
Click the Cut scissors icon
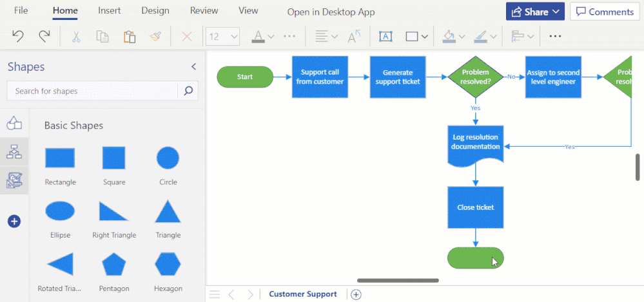(x=76, y=37)
